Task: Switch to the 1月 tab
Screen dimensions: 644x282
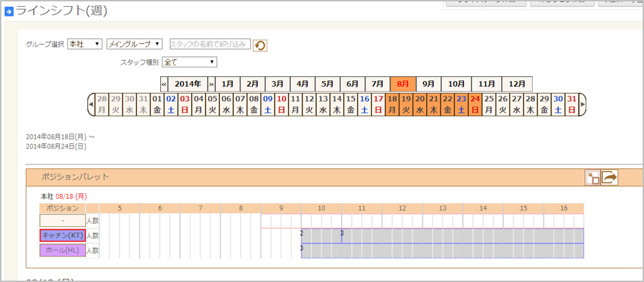Action: [x=227, y=84]
